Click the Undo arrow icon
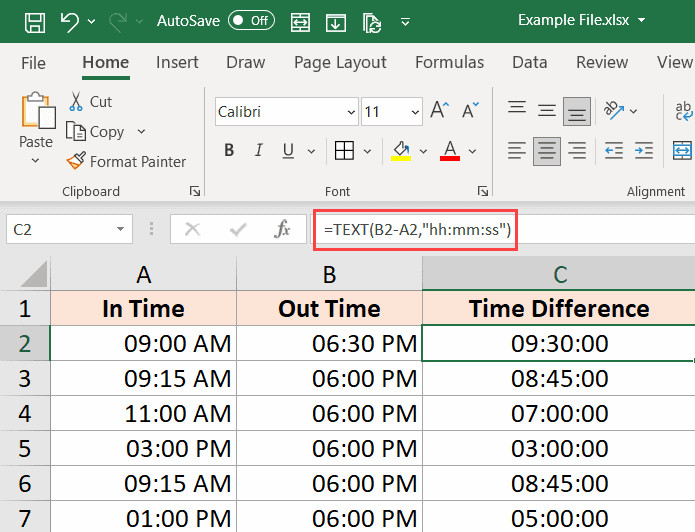Viewport: 695px width, 532px height. [x=69, y=20]
